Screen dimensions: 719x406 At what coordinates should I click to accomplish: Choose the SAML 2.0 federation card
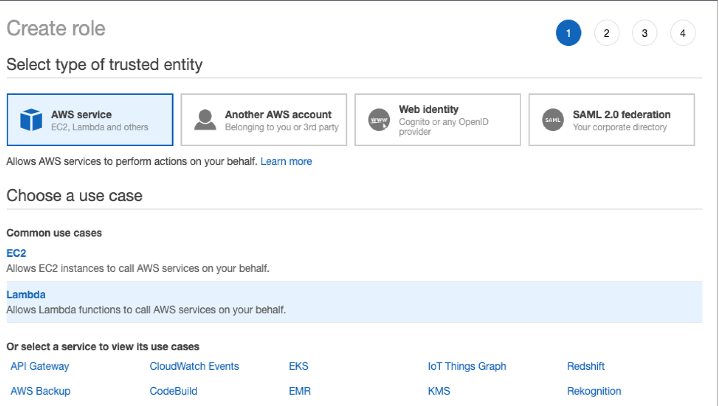(x=612, y=120)
